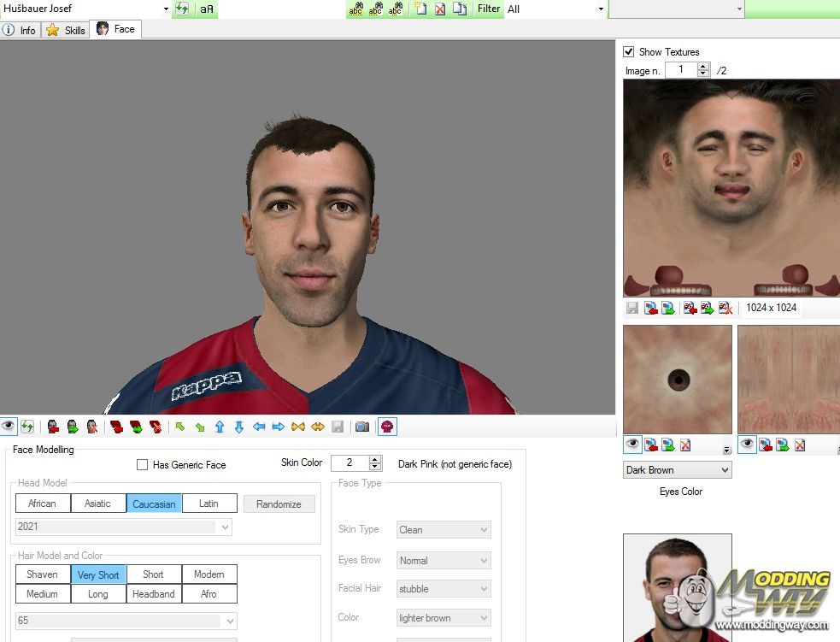Click the delete player icon with red X in the top toolbar

pyautogui.click(x=440, y=9)
